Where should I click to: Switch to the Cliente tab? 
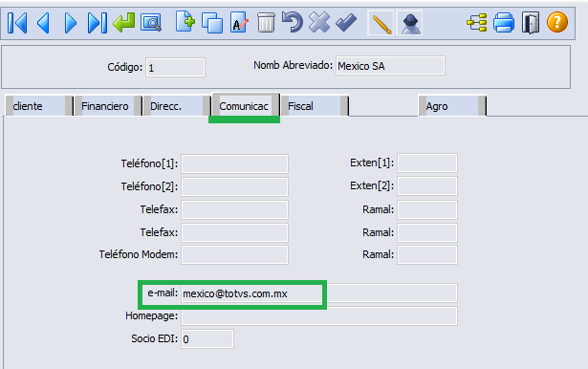coord(39,106)
